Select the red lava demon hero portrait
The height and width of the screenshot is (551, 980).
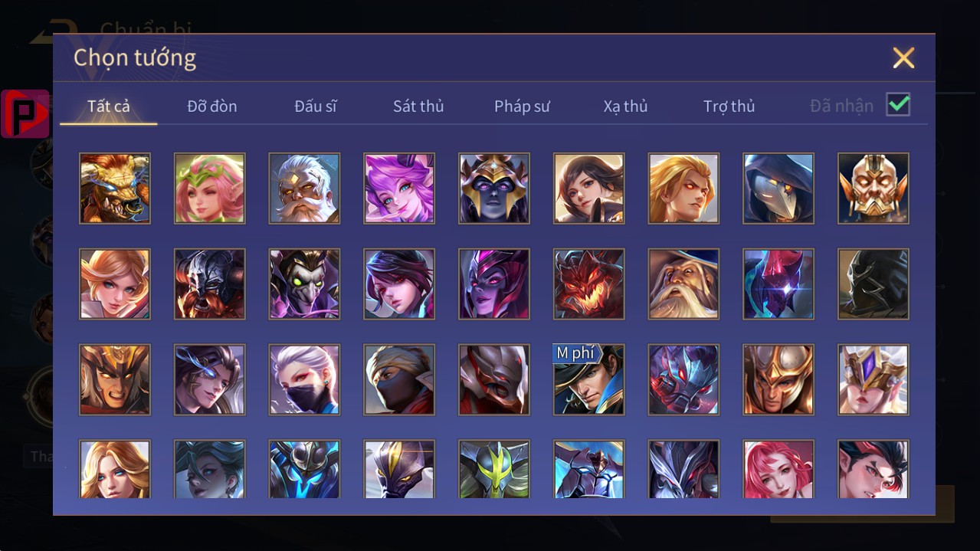589,284
